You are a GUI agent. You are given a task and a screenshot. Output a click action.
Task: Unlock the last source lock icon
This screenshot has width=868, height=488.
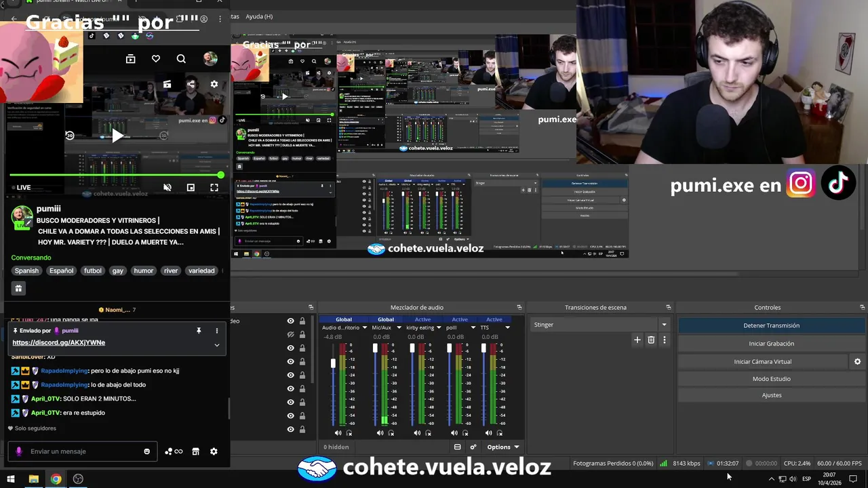[302, 429]
